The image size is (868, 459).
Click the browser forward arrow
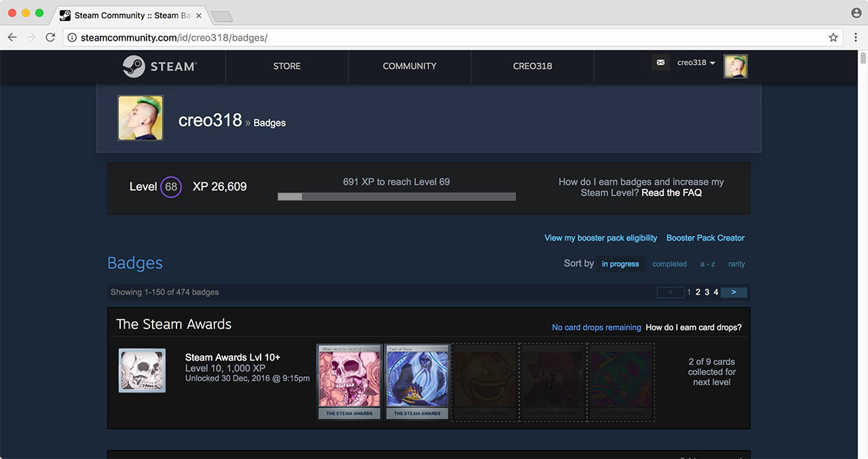pos(31,38)
